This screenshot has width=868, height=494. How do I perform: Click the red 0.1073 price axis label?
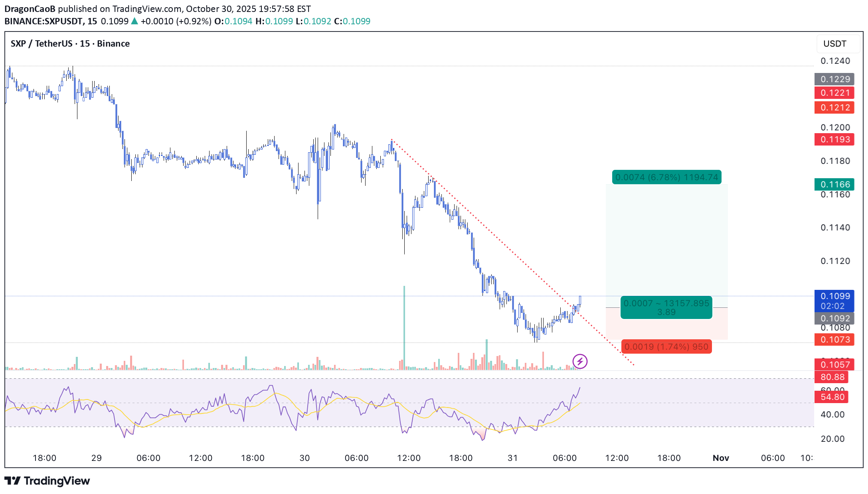coord(834,340)
